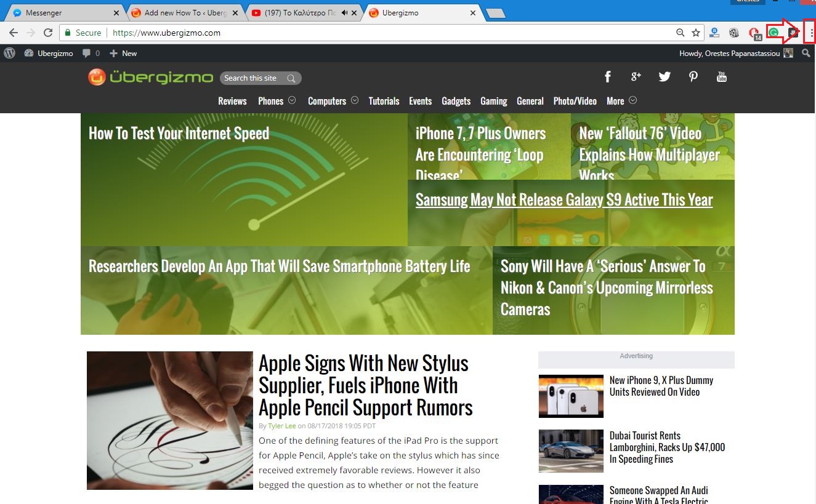816x504 pixels.
Task: Close the Ubergizmo tab
Action: click(473, 13)
